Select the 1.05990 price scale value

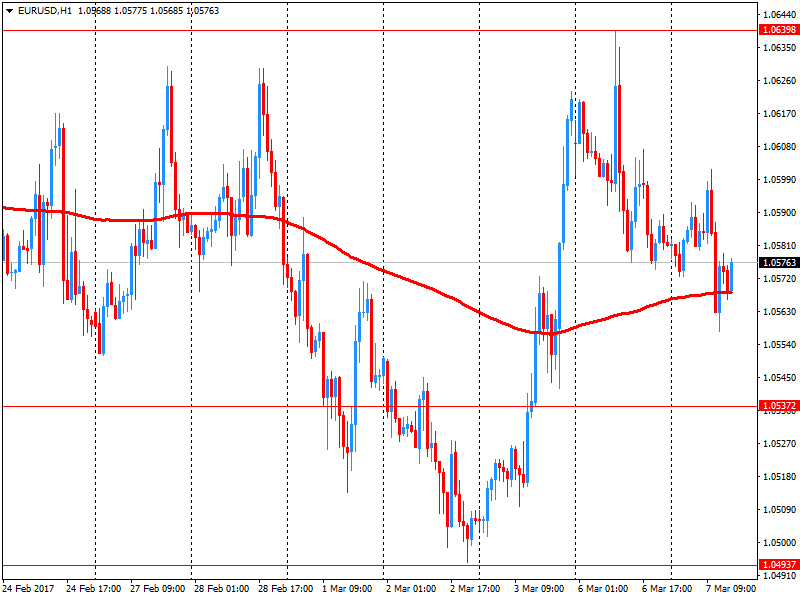pos(779,180)
